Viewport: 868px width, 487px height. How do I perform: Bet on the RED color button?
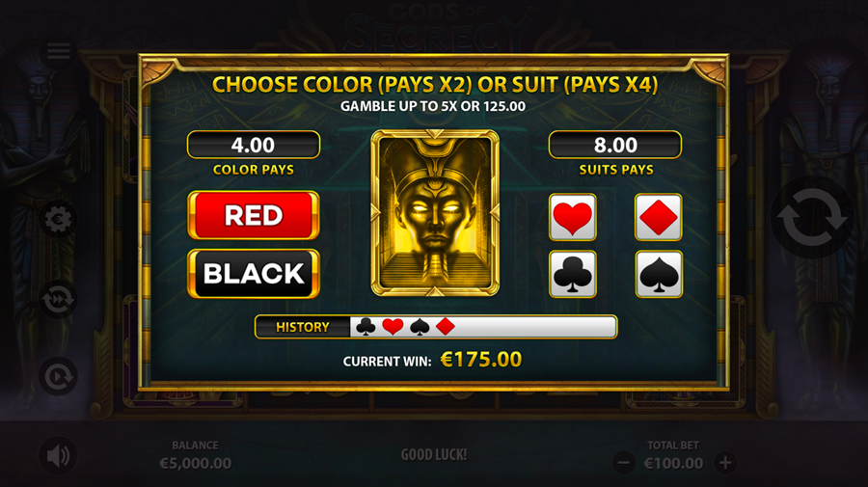pos(254,215)
